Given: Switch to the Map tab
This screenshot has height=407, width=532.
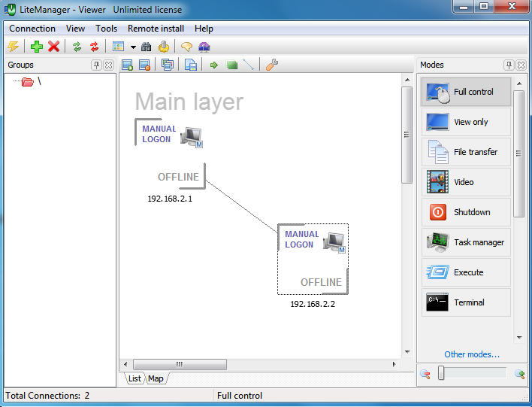Looking at the screenshot, I should pos(156,378).
